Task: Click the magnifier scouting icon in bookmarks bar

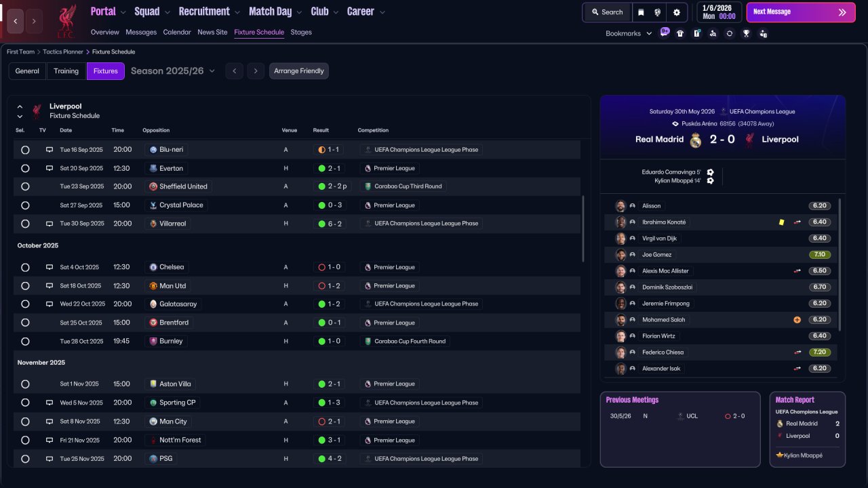Action: (713, 33)
